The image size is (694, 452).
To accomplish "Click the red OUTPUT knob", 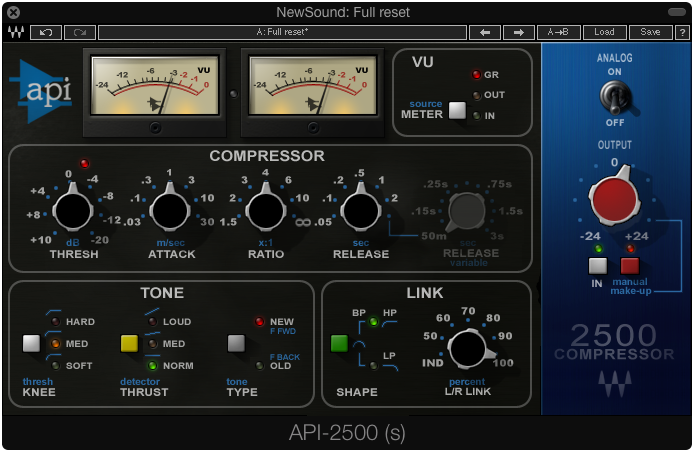I will click(614, 198).
